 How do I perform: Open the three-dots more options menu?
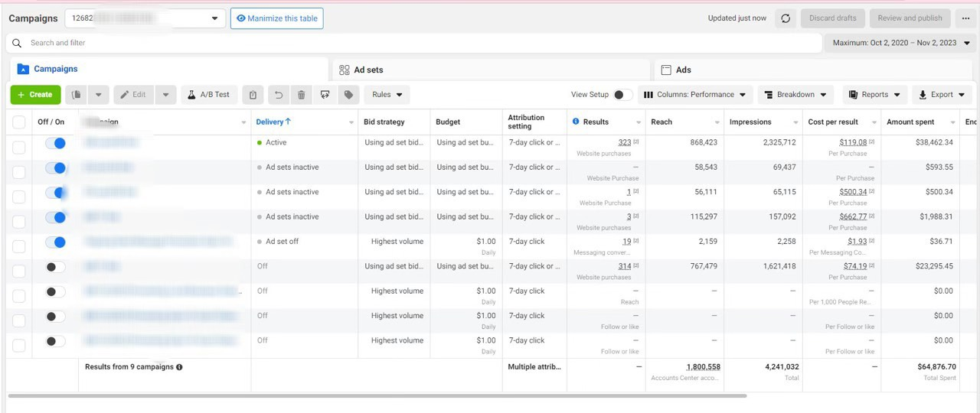tap(966, 18)
